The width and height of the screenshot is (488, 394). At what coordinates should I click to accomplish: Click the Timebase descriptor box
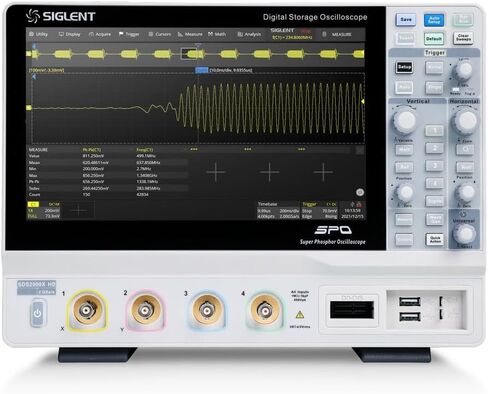tap(278, 210)
